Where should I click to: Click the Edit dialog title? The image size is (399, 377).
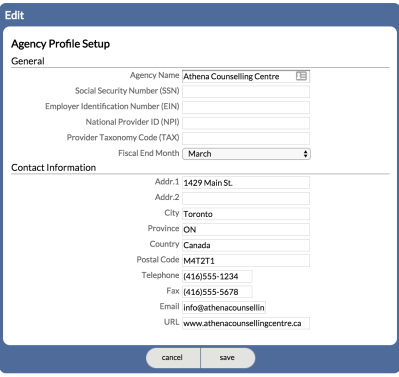click(x=14, y=15)
